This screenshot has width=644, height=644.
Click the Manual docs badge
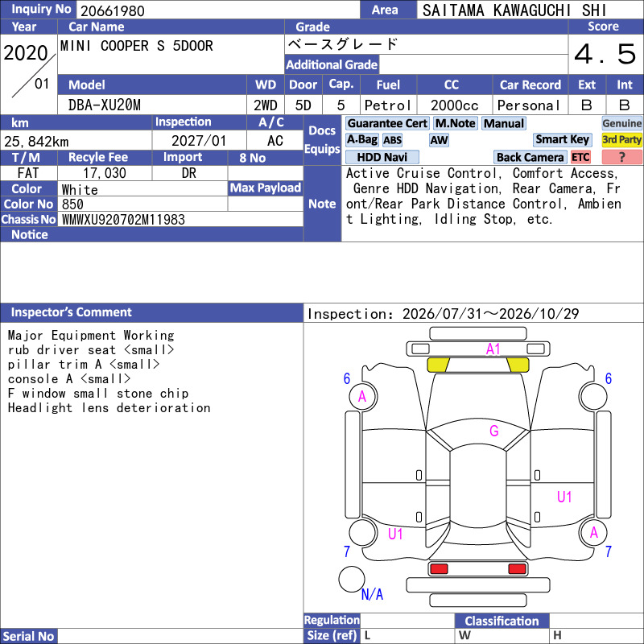pos(504,123)
